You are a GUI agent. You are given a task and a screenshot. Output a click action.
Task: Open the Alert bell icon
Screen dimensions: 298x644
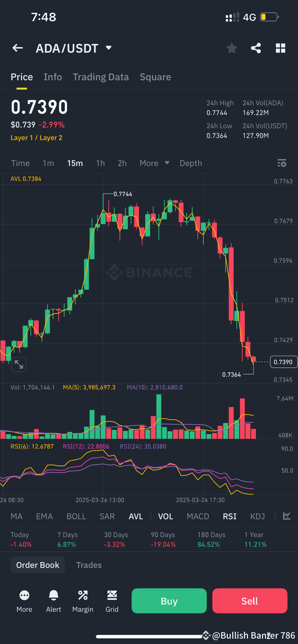pos(53,596)
